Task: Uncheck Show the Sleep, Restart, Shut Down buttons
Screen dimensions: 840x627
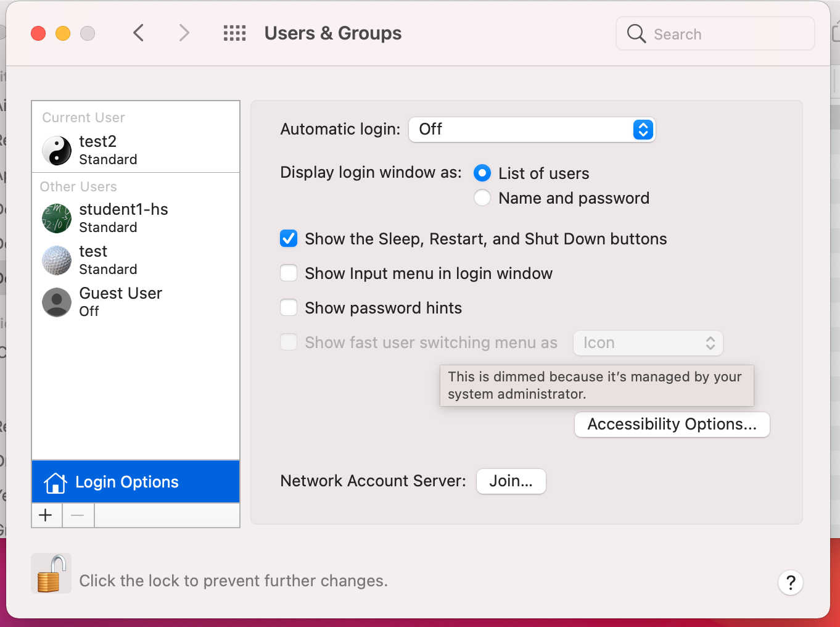Action: tap(289, 239)
